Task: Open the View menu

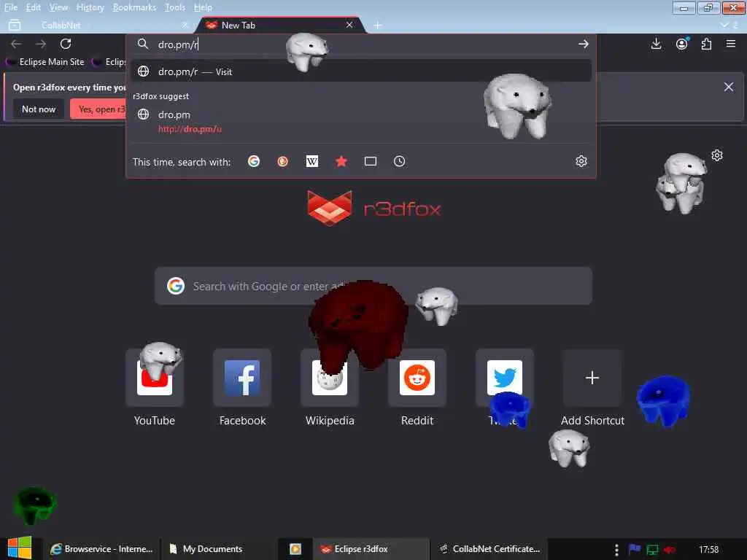Action: pyautogui.click(x=58, y=7)
